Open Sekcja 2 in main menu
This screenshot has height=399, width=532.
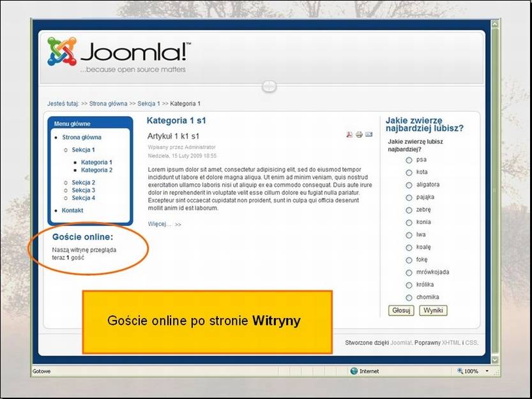coord(84,183)
